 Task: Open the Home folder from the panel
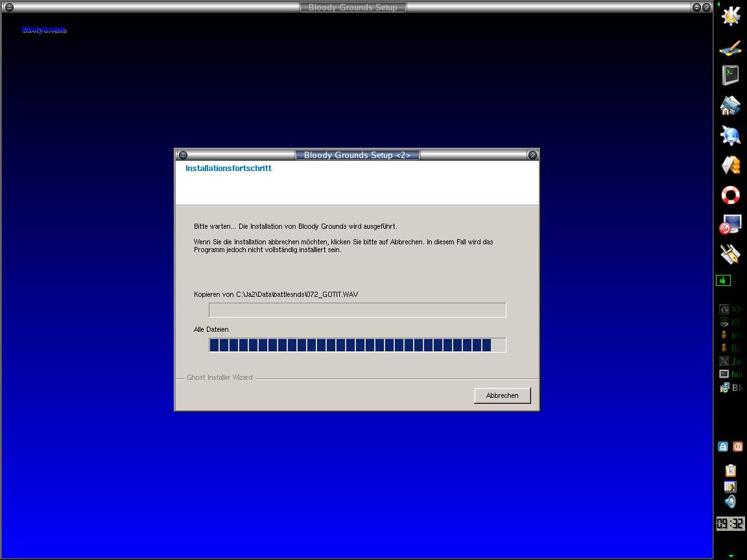tap(730, 105)
